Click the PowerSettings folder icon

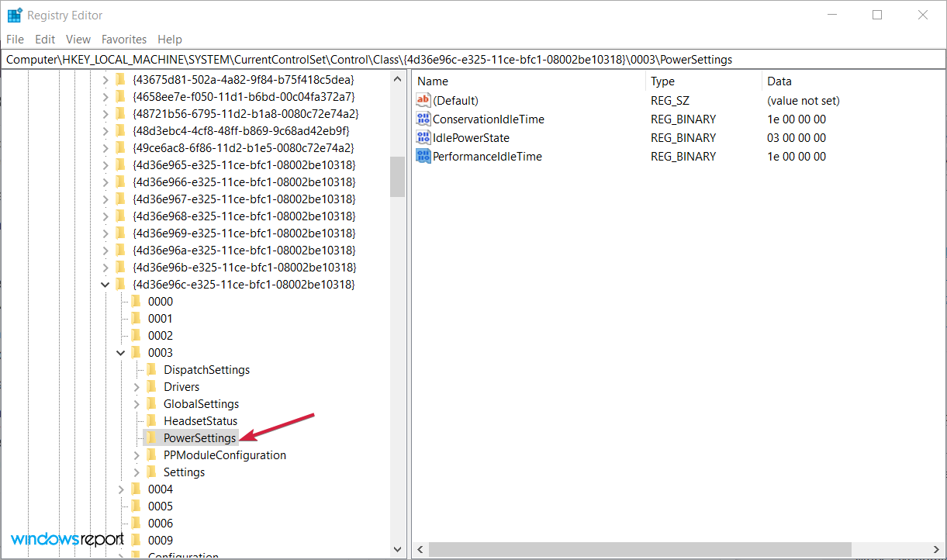click(151, 437)
